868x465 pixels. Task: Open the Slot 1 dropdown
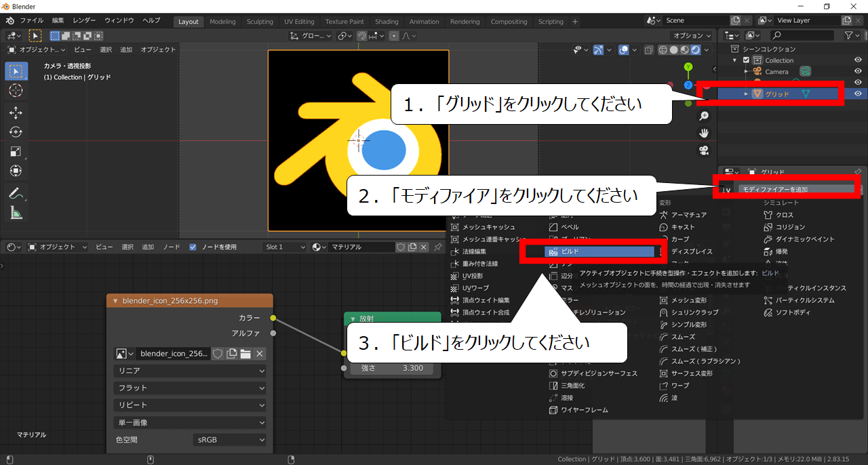click(x=285, y=247)
